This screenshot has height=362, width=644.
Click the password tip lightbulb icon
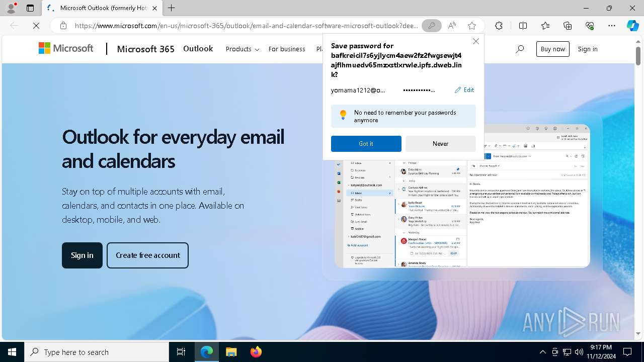(343, 115)
